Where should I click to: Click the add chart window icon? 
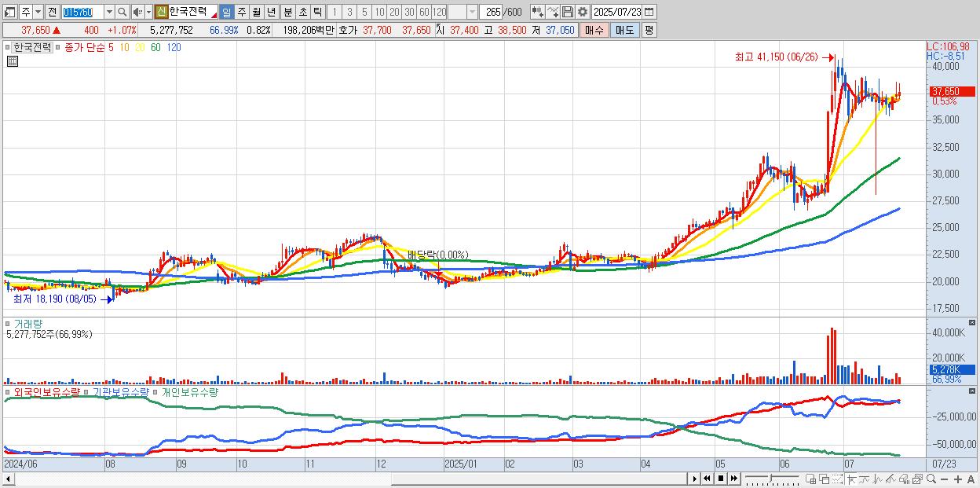pyautogui.click(x=810, y=479)
